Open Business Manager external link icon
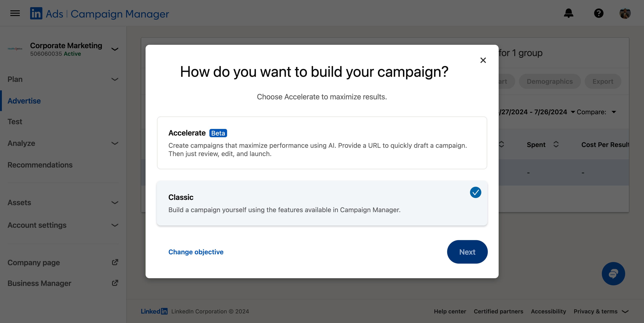The height and width of the screenshot is (323, 644). [x=115, y=283]
